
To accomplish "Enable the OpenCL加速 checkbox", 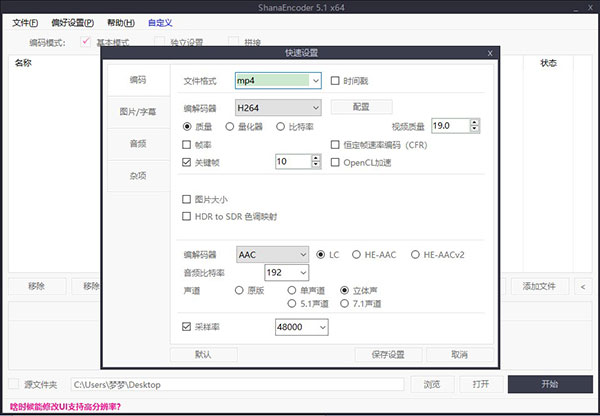I will tap(335, 162).
